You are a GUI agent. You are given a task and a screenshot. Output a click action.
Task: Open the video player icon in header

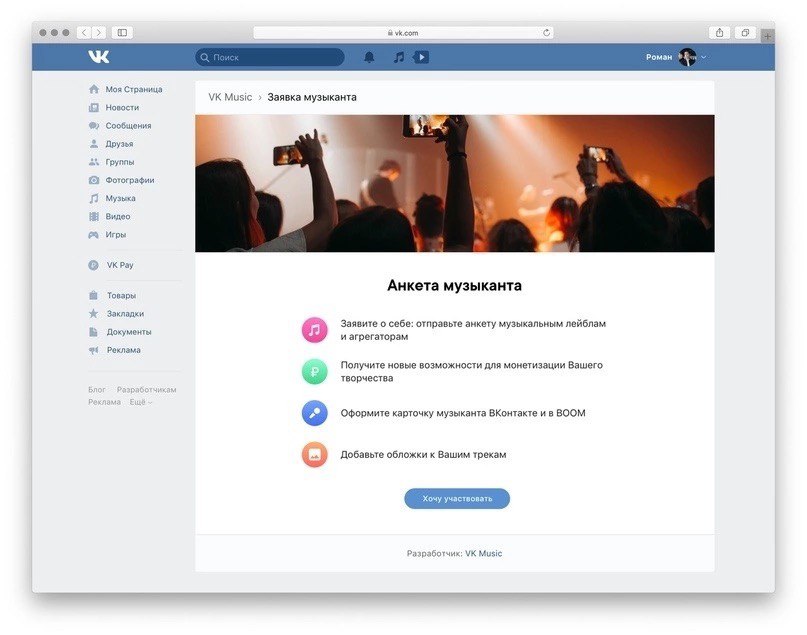point(421,57)
